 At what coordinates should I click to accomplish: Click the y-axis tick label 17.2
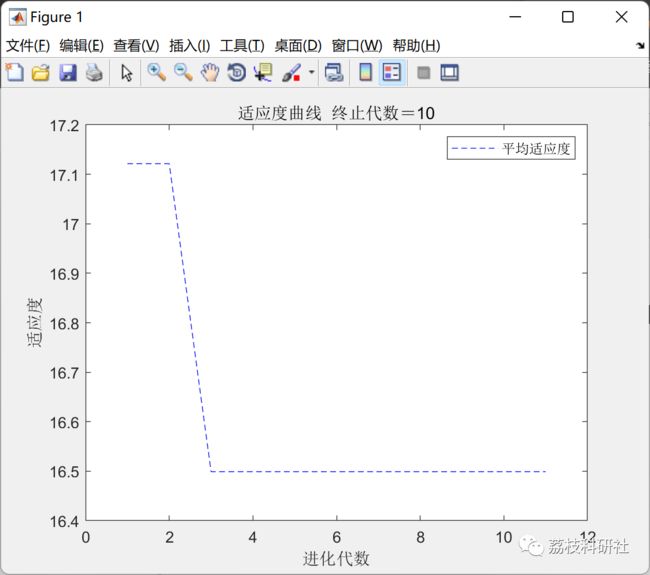64,126
